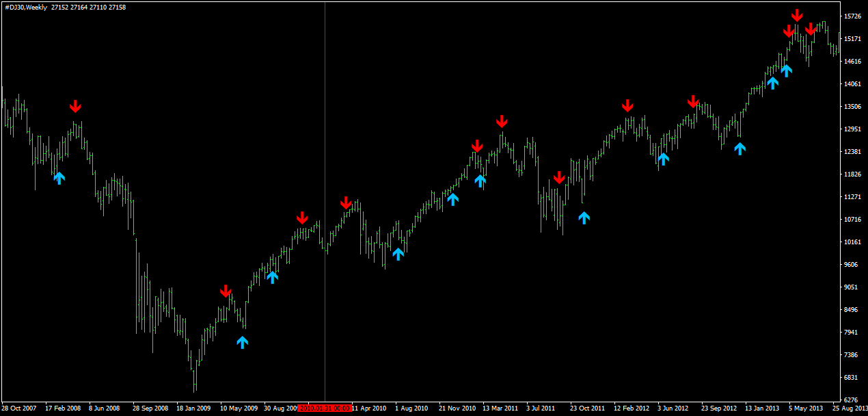Image resolution: width=868 pixels, height=416 pixels.
Task: Click the 25 Aug 2013 date on time axis
Action: tap(850, 408)
